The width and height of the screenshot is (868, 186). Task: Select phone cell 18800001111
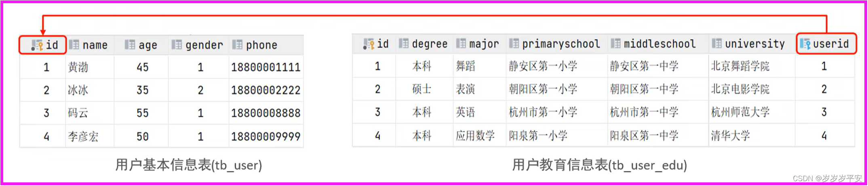265,67
